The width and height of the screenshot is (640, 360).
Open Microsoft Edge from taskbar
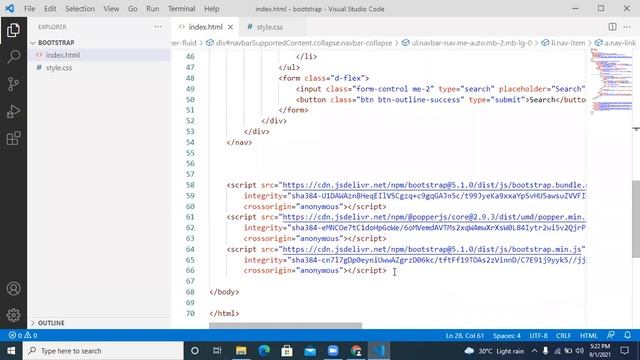tap(264, 351)
